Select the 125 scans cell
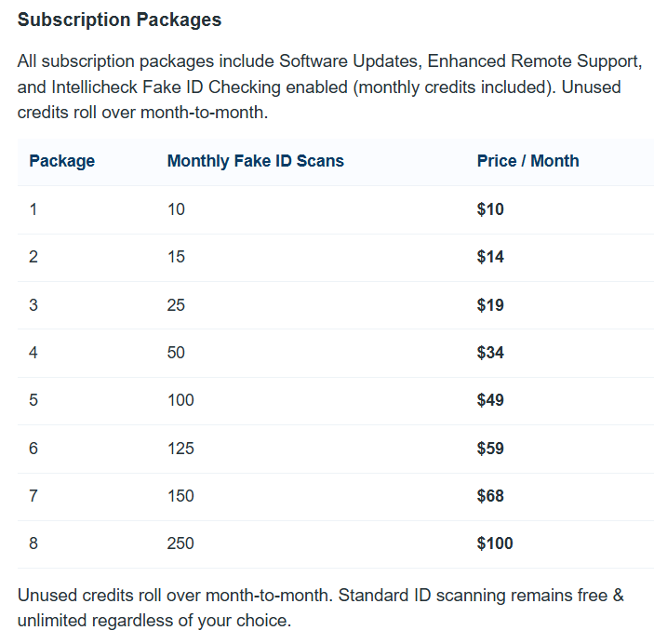Image resolution: width=654 pixels, height=644 pixels. tap(180, 449)
